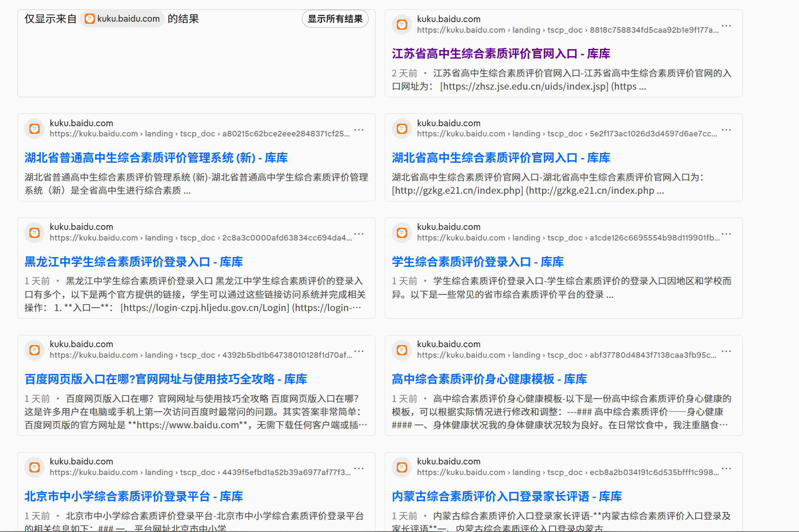
Task: Click the snippet mentioning 身体健康状况较为良好
Action: (562, 412)
